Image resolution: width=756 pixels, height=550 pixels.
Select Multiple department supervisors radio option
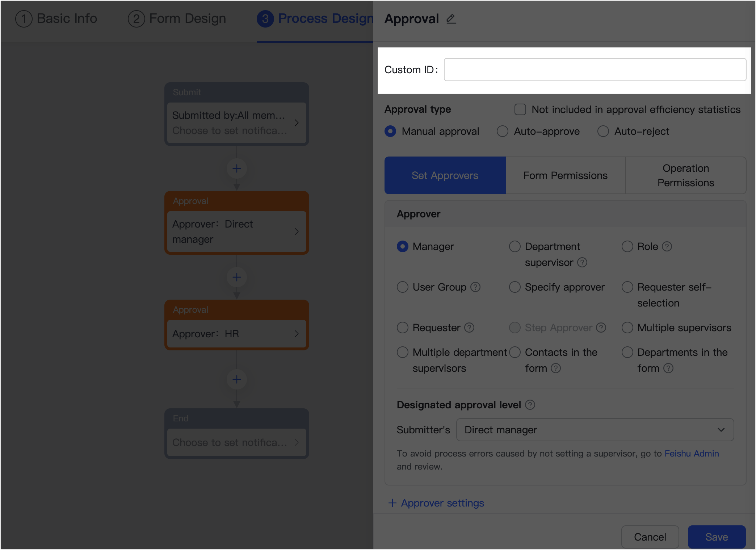[403, 352]
